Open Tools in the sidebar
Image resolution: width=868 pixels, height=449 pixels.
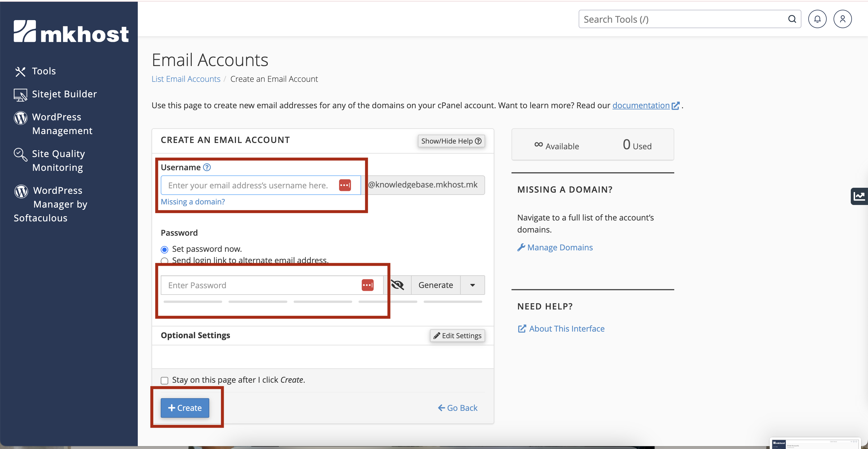(43, 71)
